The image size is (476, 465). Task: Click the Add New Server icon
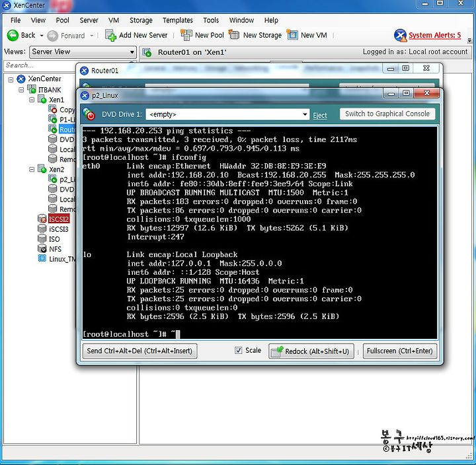point(111,35)
